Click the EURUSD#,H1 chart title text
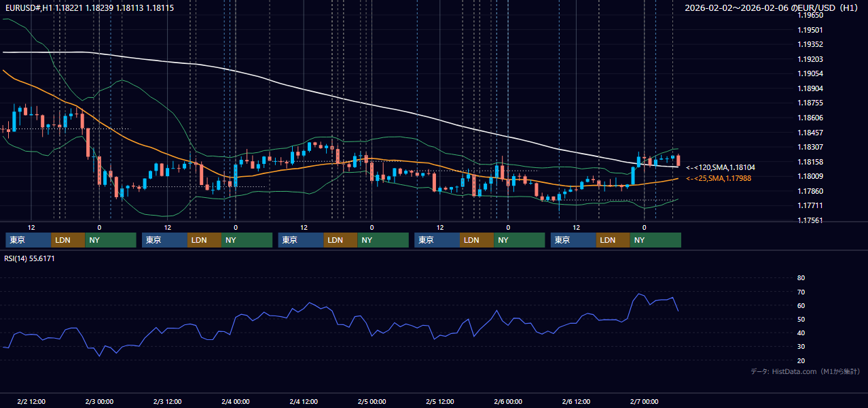This screenshot has width=868, height=408. (90, 7)
